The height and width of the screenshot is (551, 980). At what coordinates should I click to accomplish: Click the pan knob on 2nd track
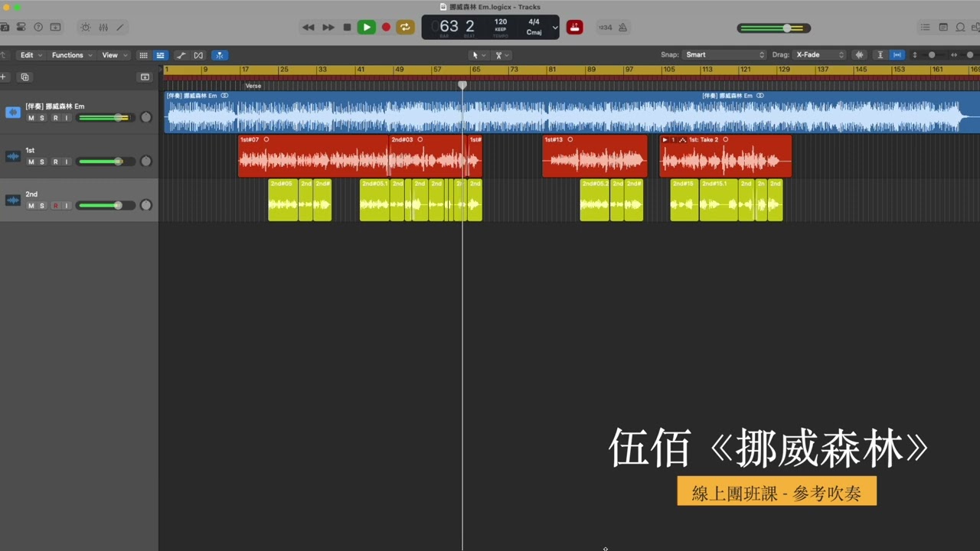coord(145,205)
